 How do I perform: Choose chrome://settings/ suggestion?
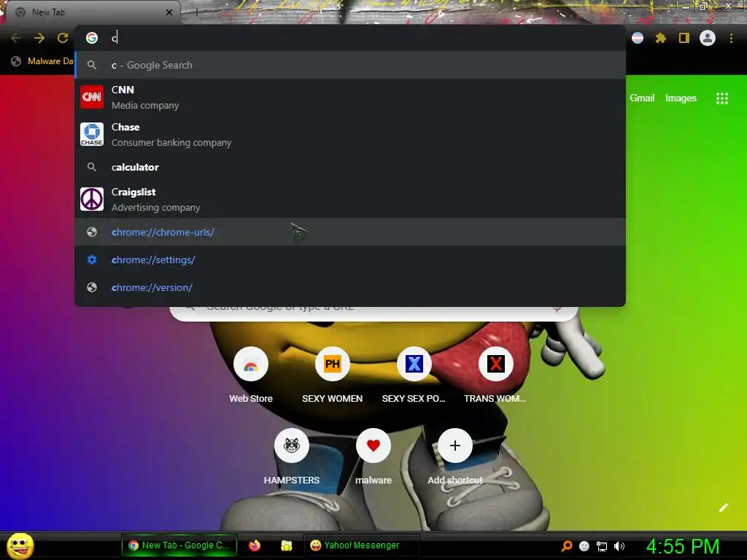pyautogui.click(x=350, y=260)
